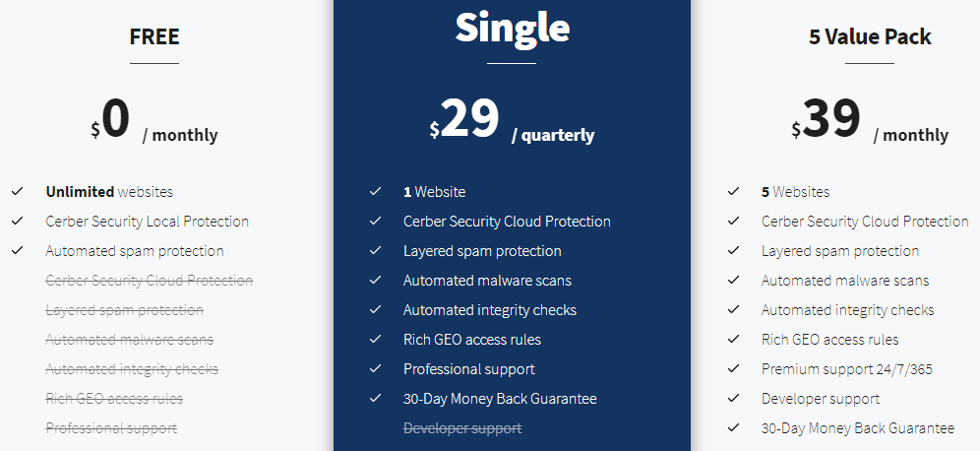Image resolution: width=980 pixels, height=451 pixels.
Task: Click Layered spam protection in 5 Value Pack
Action: [x=840, y=251]
